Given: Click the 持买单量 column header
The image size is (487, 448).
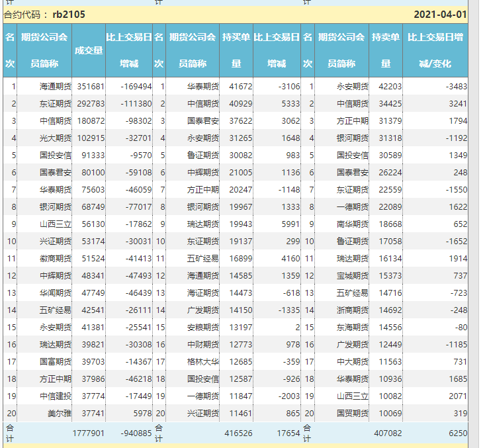Looking at the screenshot, I should (236, 51).
